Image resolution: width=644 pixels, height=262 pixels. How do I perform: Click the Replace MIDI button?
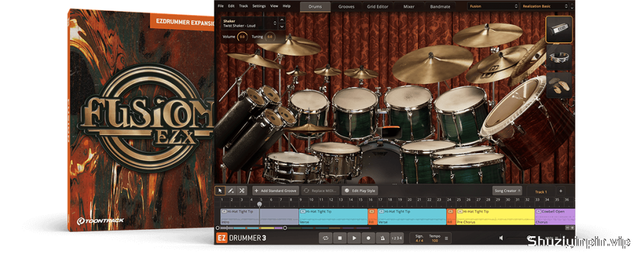(x=320, y=190)
